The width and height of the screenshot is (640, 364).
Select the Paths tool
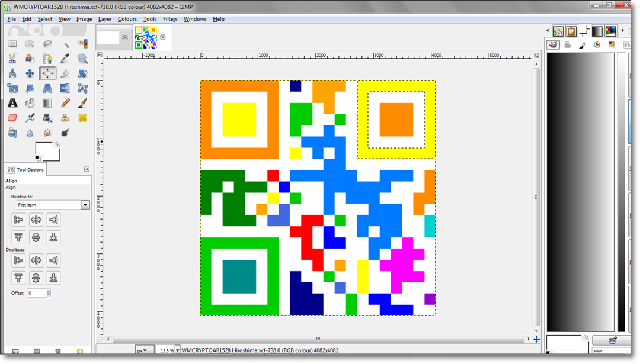47,59
